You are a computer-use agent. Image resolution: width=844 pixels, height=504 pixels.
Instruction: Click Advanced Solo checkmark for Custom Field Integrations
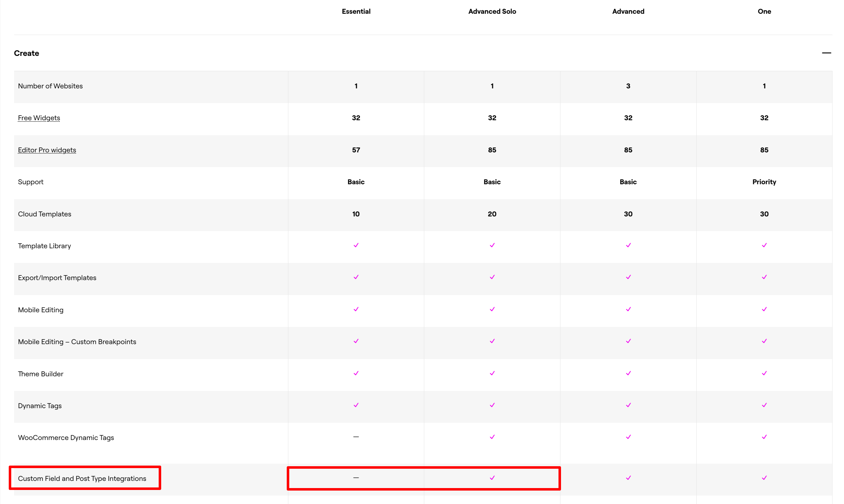click(492, 477)
